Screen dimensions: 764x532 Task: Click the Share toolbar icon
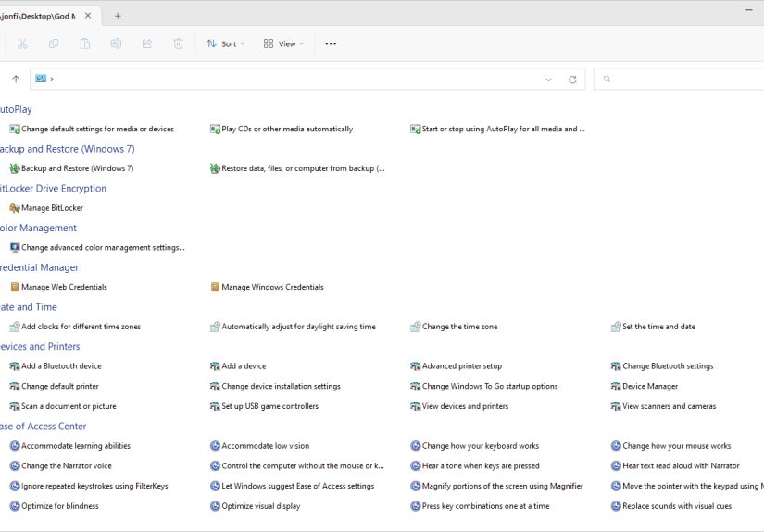(147, 43)
